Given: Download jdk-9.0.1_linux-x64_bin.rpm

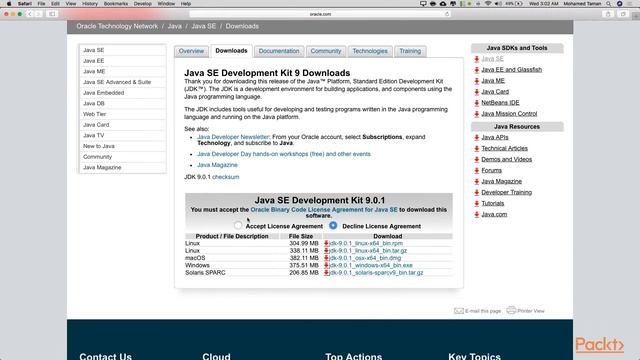Looking at the screenshot, I should coord(366,243).
